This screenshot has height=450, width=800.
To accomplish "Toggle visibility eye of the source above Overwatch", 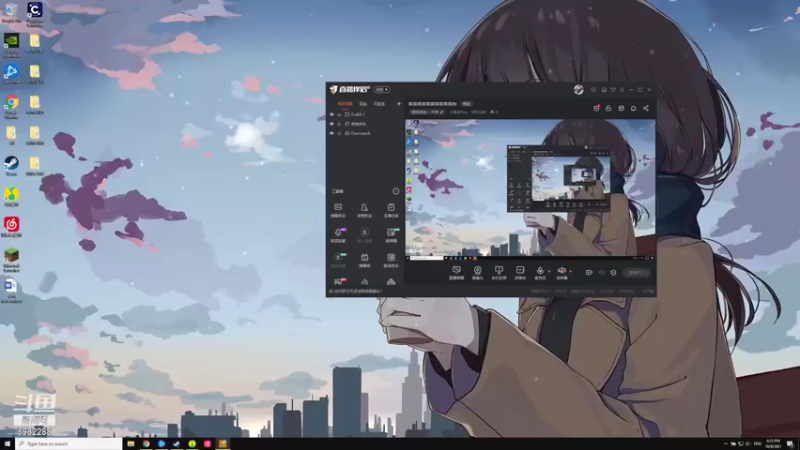I will click(x=332, y=124).
